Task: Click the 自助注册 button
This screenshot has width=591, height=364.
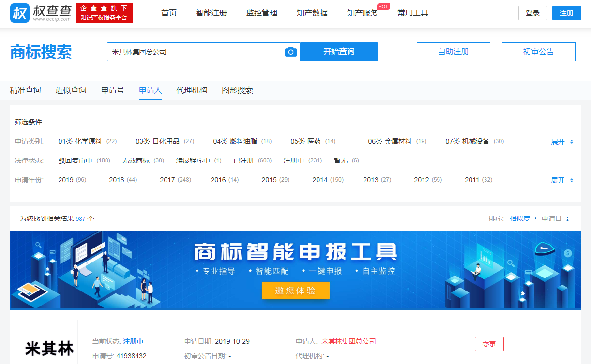Action: tap(454, 52)
